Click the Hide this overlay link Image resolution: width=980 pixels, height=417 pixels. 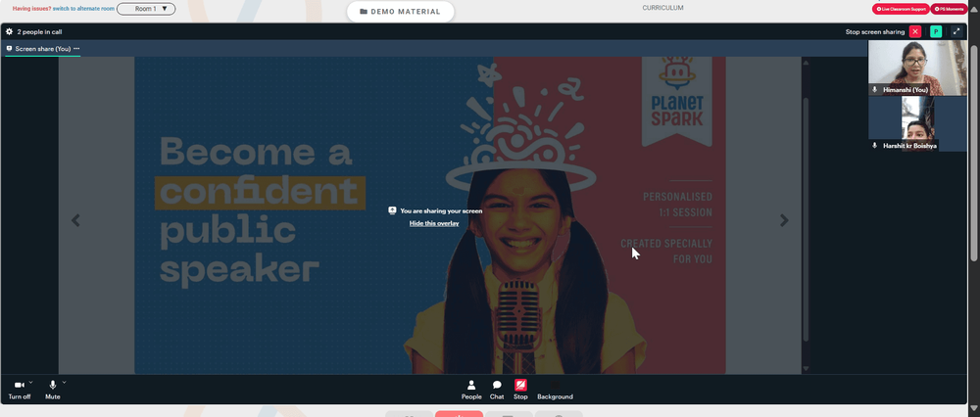434,223
